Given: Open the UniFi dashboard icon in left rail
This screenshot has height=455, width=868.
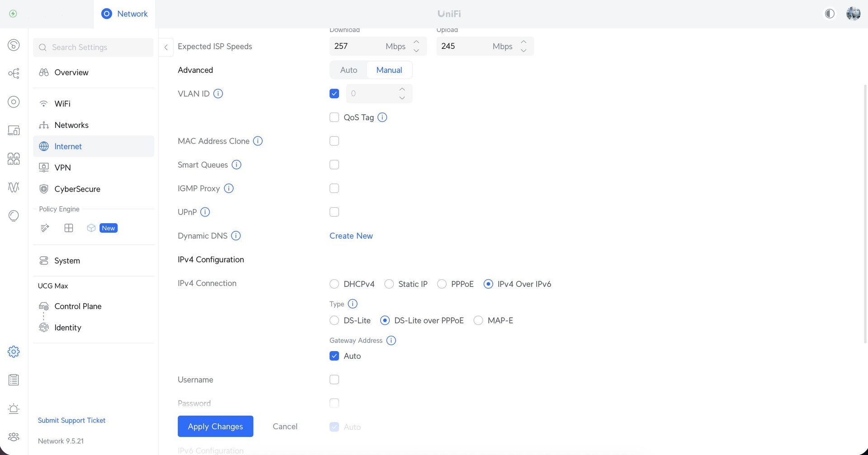Looking at the screenshot, I should (14, 45).
